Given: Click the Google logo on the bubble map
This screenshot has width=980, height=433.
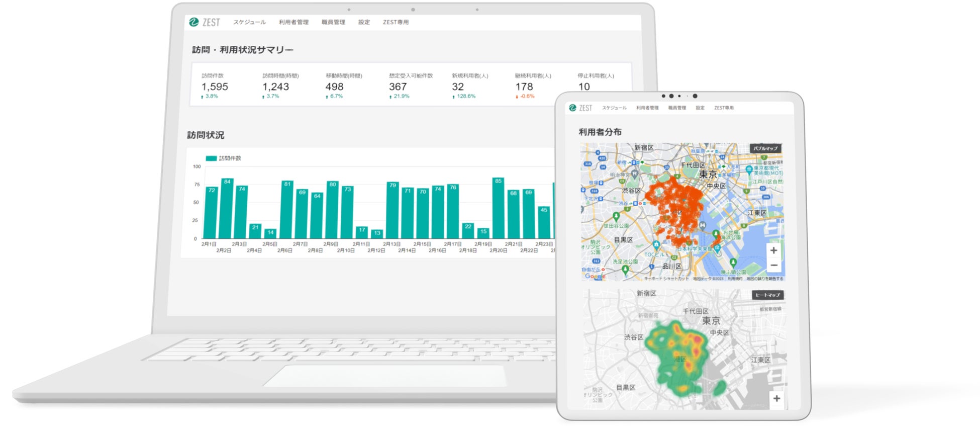Looking at the screenshot, I should 595,276.
